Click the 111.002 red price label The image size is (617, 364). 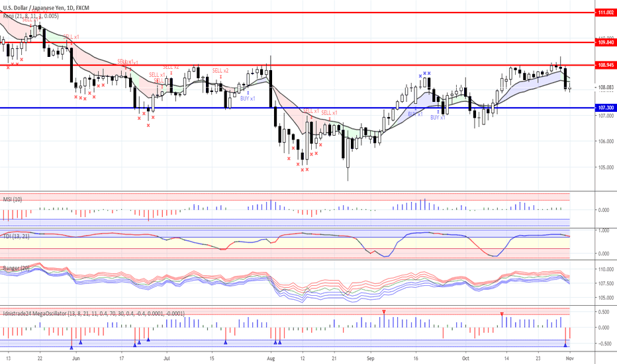pos(606,13)
